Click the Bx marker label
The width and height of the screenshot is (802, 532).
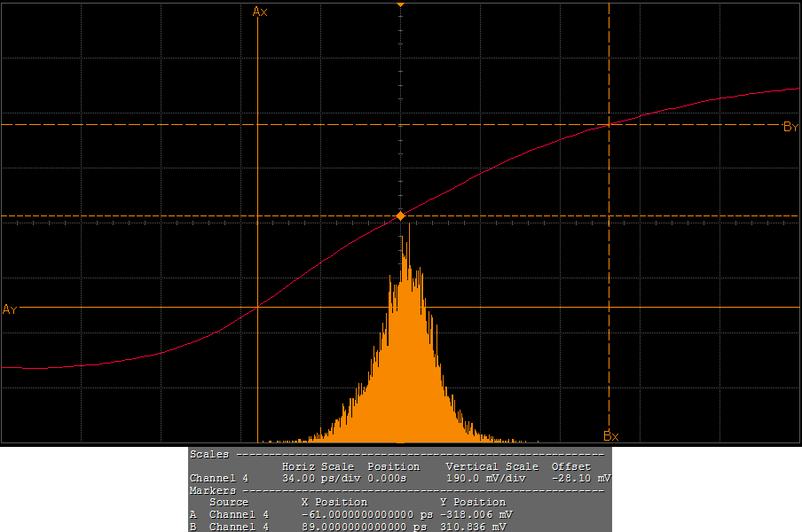pyautogui.click(x=610, y=435)
